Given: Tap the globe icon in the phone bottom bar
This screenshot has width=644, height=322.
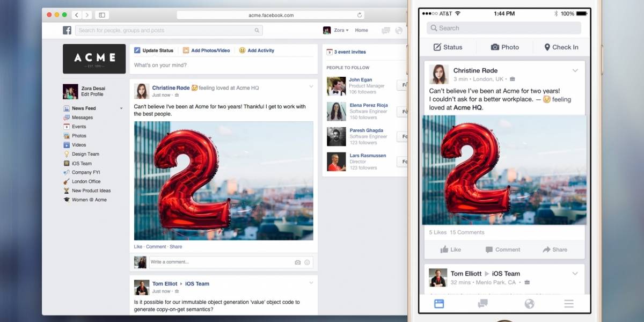Looking at the screenshot, I should [x=529, y=304].
